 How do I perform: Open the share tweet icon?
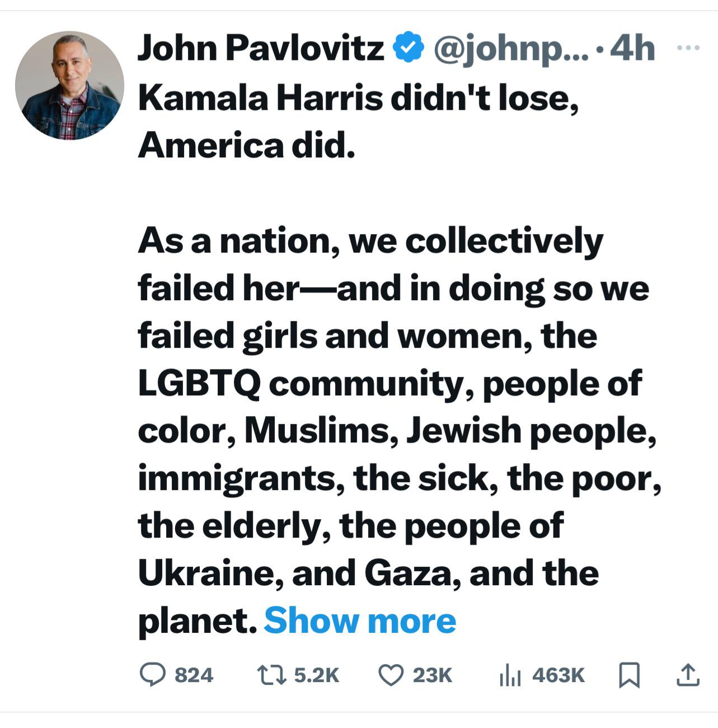(x=688, y=675)
